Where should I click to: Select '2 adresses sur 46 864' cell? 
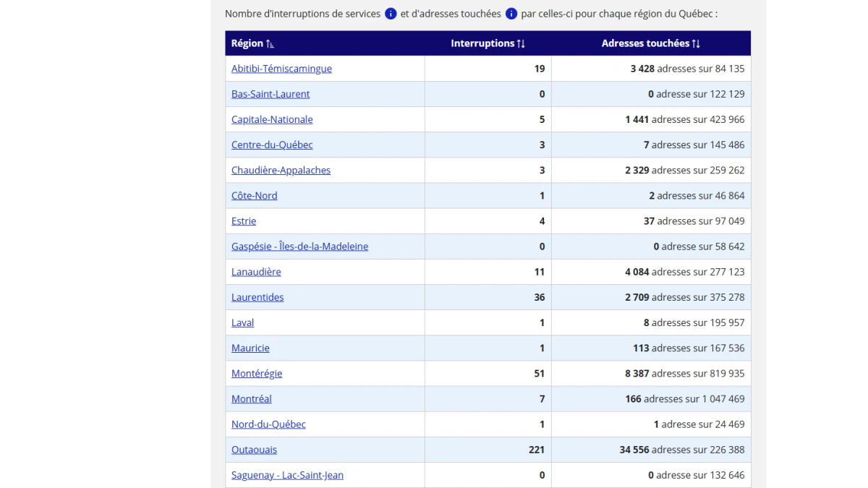tap(651, 196)
